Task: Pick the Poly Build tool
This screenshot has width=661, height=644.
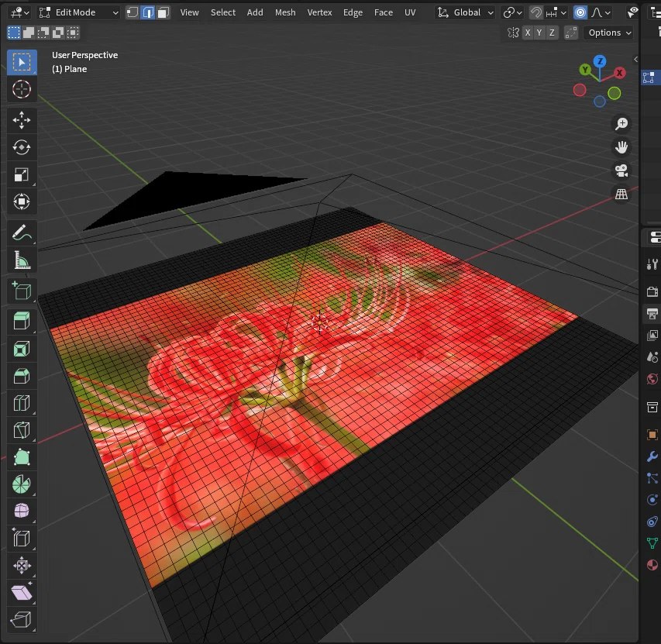Action: pyautogui.click(x=22, y=457)
